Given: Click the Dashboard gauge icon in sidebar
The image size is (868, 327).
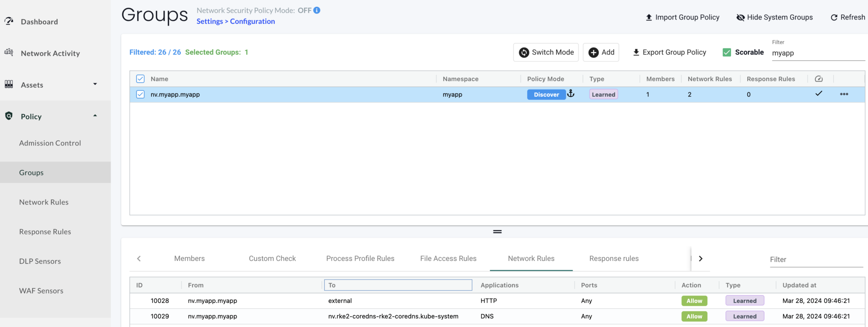Looking at the screenshot, I should pyautogui.click(x=9, y=21).
